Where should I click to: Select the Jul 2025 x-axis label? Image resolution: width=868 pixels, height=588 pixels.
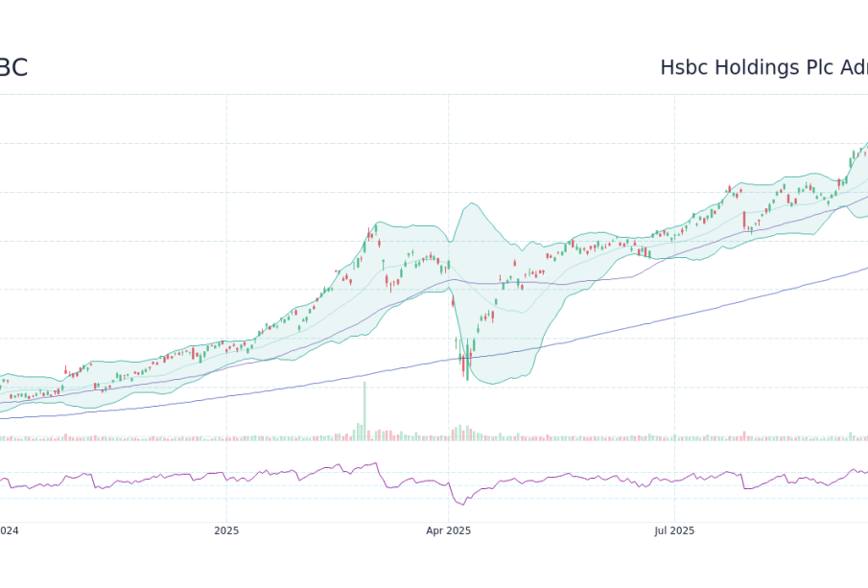coord(673,530)
